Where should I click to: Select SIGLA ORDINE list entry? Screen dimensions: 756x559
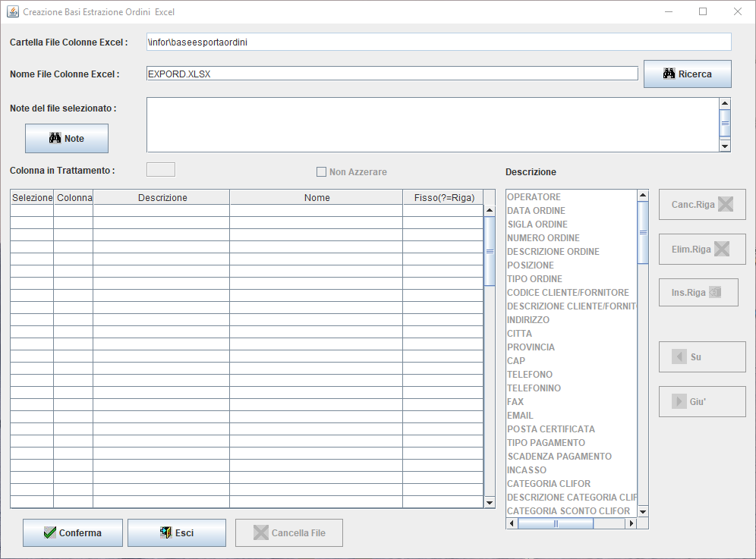tap(572, 224)
